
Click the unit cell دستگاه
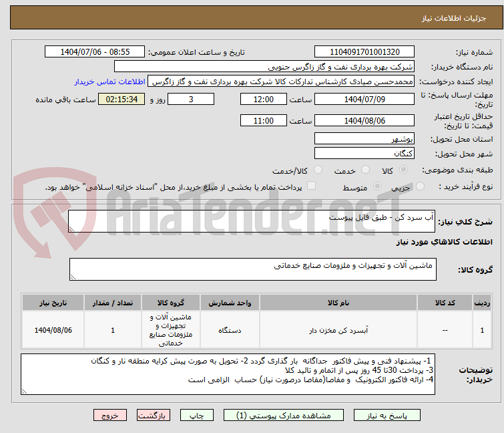(230, 330)
